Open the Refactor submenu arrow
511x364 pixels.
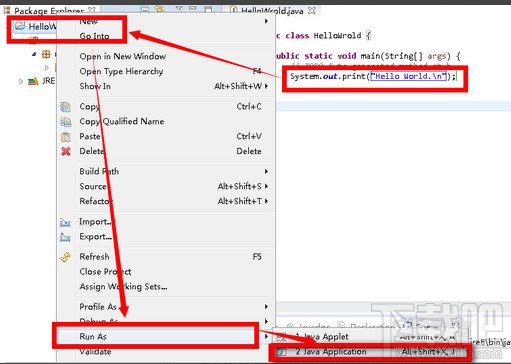tap(266, 201)
